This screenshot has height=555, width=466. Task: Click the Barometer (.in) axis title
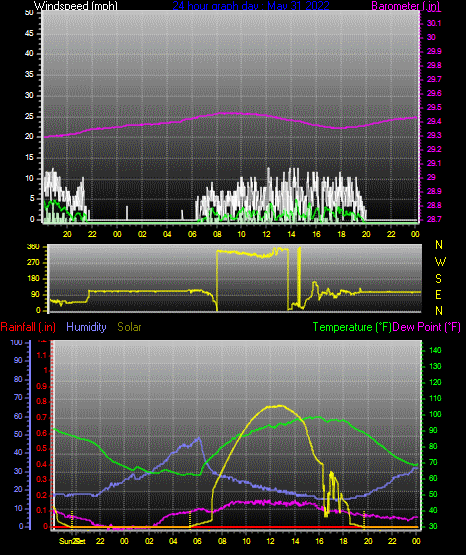pyautogui.click(x=406, y=6)
